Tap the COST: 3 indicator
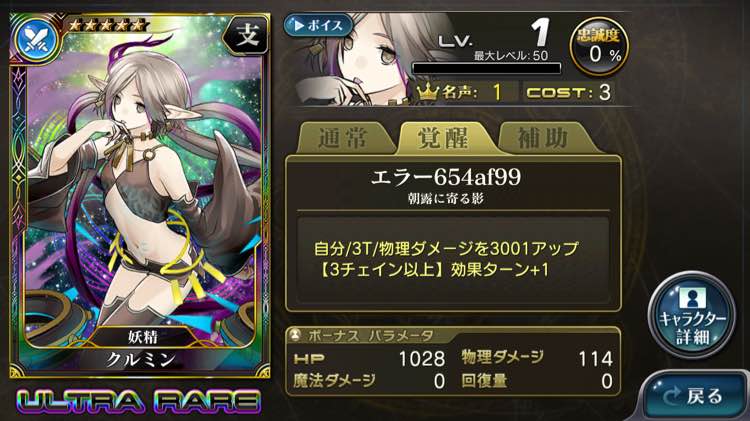The height and width of the screenshot is (421, 750). point(568,91)
